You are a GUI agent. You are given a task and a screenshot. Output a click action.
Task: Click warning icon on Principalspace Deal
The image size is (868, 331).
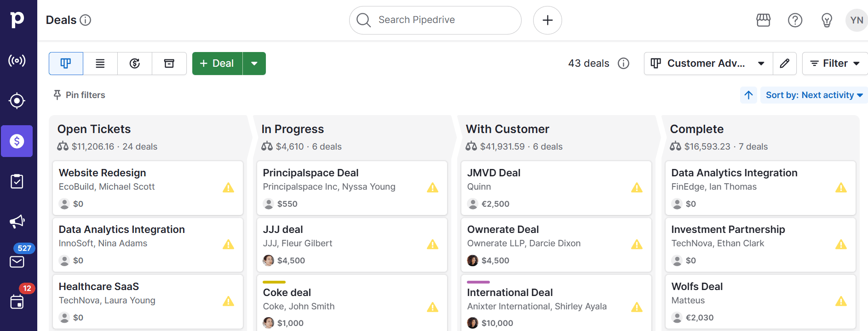(433, 187)
